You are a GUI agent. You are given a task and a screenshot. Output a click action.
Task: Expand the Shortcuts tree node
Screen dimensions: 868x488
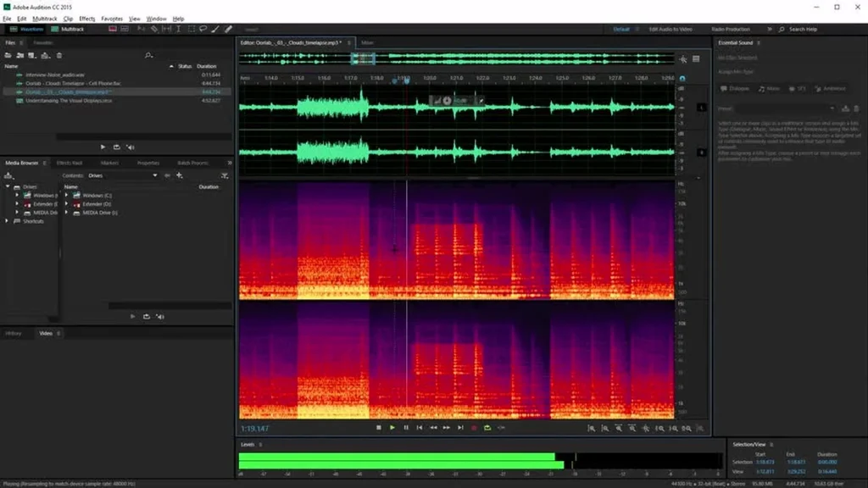point(7,221)
